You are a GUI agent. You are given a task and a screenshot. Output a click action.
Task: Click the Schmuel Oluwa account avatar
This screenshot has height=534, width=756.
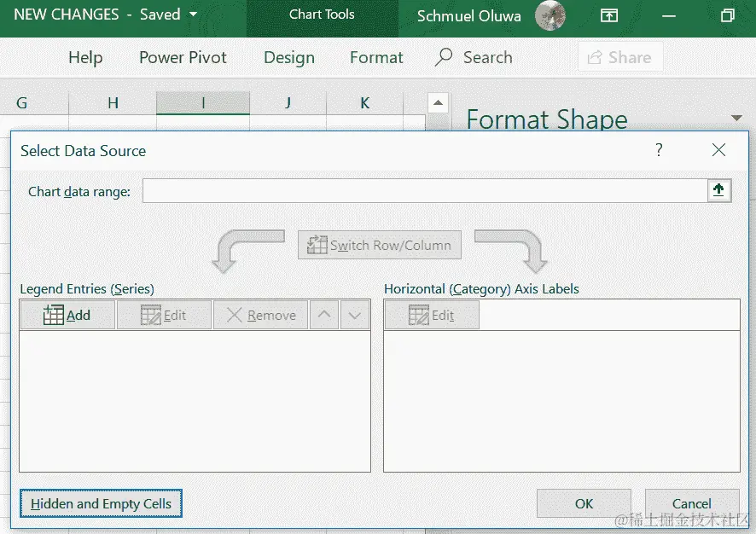pos(550,16)
